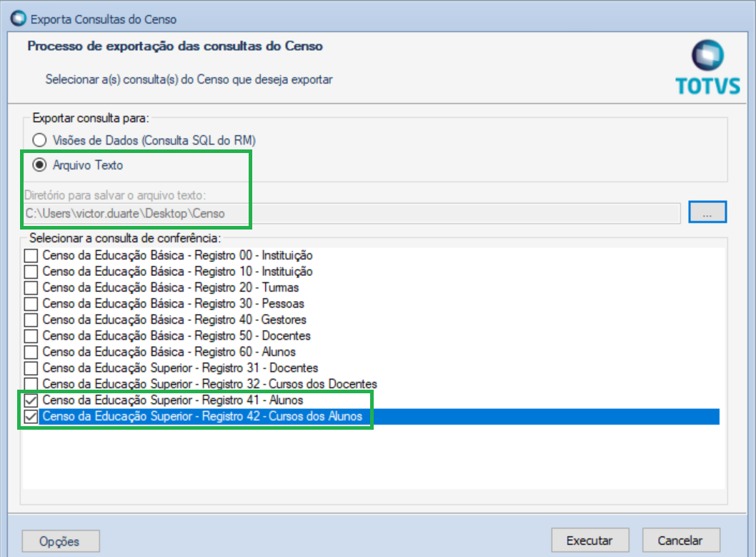Select the Arquivo Texto radio button
756x557 pixels.
click(39, 165)
